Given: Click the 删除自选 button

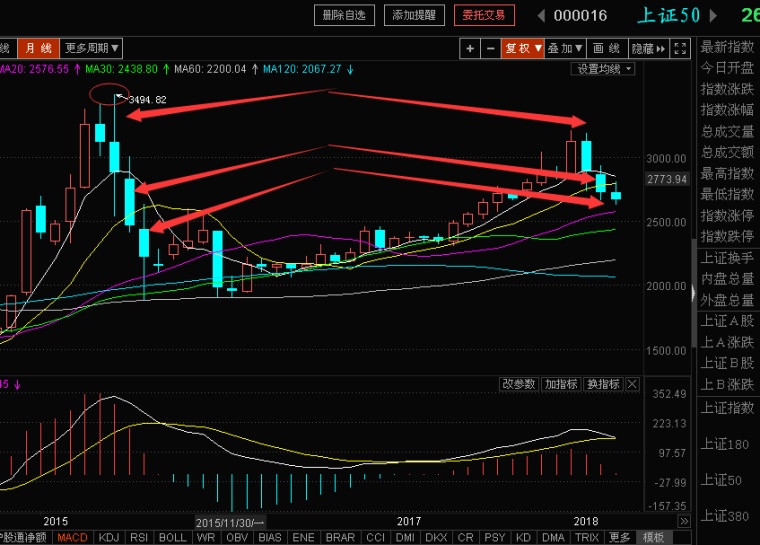Looking at the screenshot, I should [345, 15].
